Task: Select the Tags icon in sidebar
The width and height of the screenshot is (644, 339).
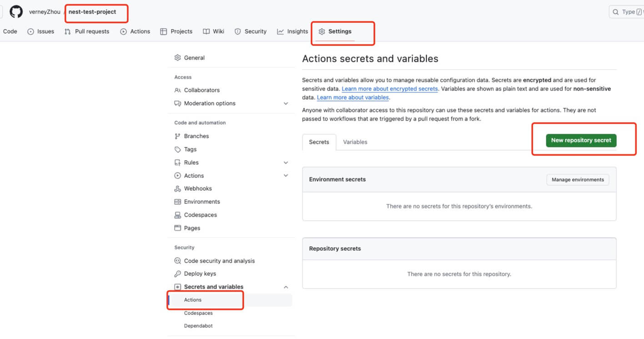Action: [178, 149]
